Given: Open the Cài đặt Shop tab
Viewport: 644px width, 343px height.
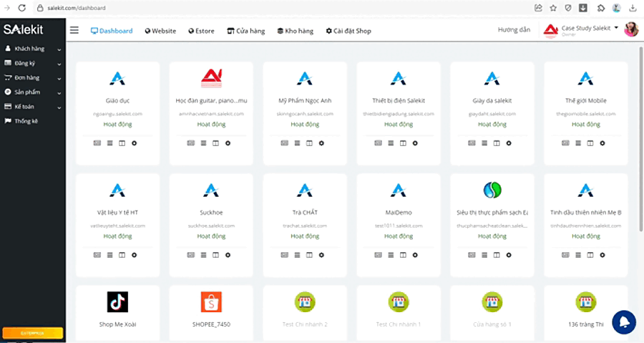Looking at the screenshot, I should tap(348, 31).
